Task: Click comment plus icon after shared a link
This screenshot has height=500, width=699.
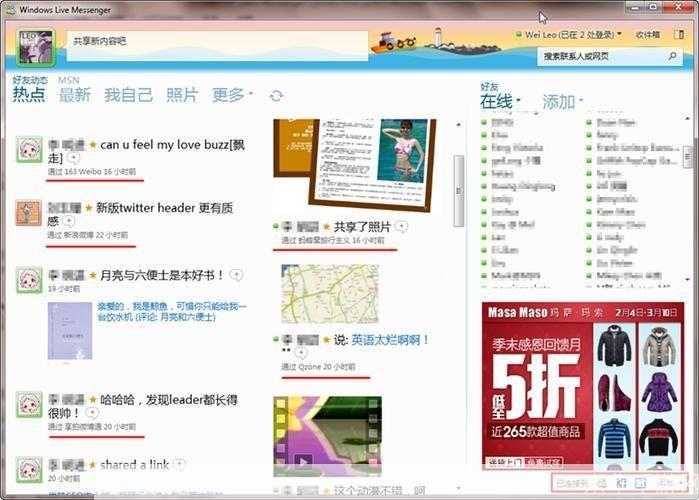Action: [x=180, y=464]
